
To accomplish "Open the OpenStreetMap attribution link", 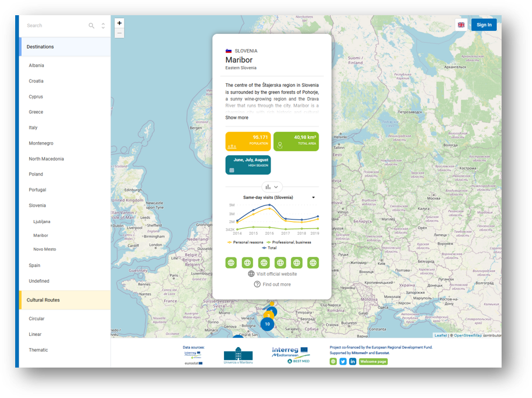I will tap(468, 335).
